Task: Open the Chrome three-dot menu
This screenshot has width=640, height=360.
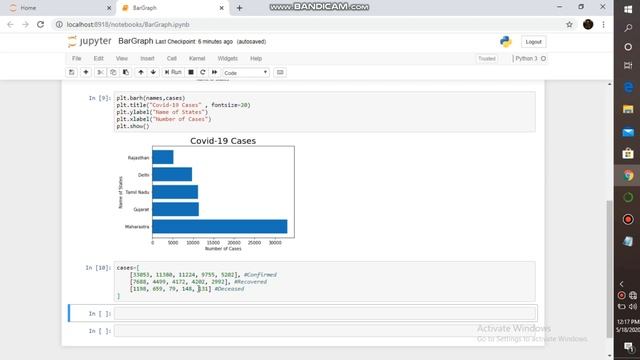Action: coord(603,24)
